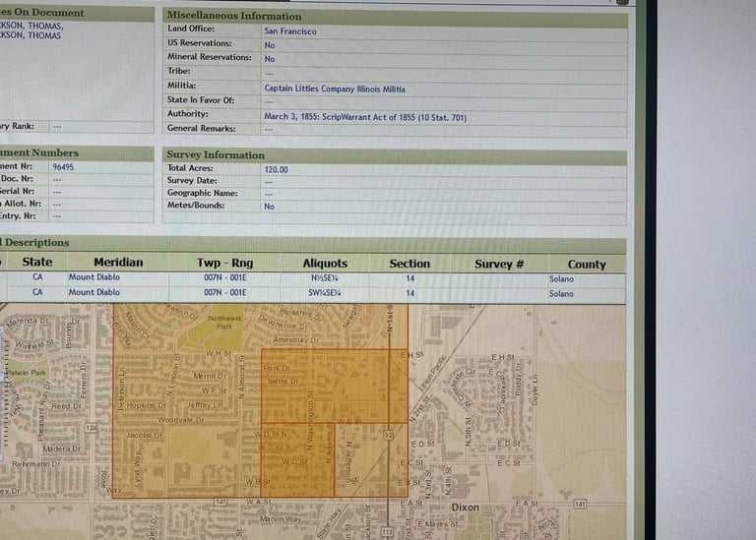This screenshot has width=756, height=540.
Task: Click the Mineral Reservations label
Action: [210, 57]
